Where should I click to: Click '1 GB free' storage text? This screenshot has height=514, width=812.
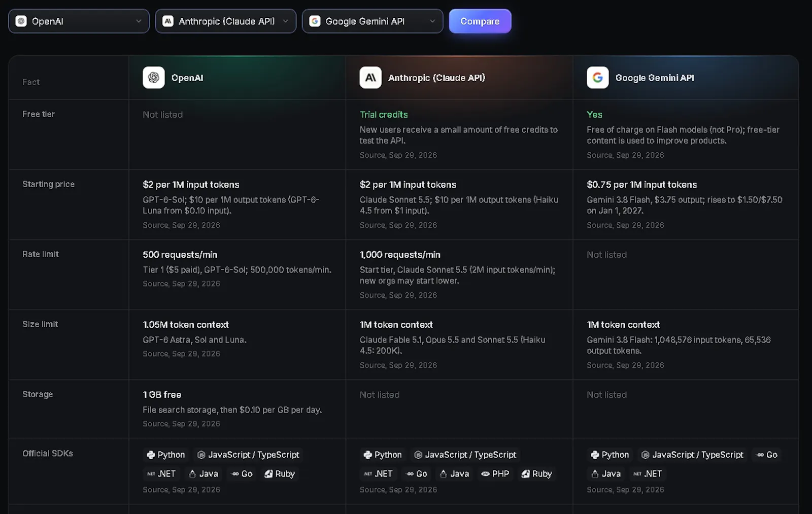[162, 395]
